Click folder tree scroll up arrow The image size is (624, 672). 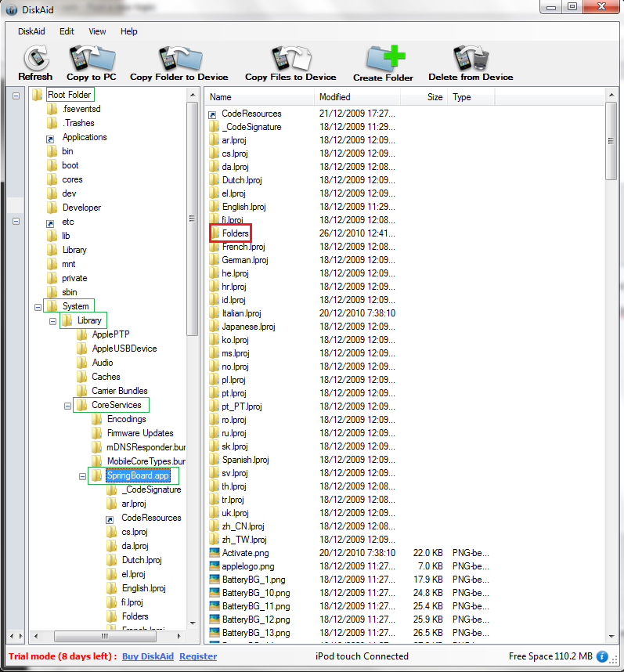[193, 95]
